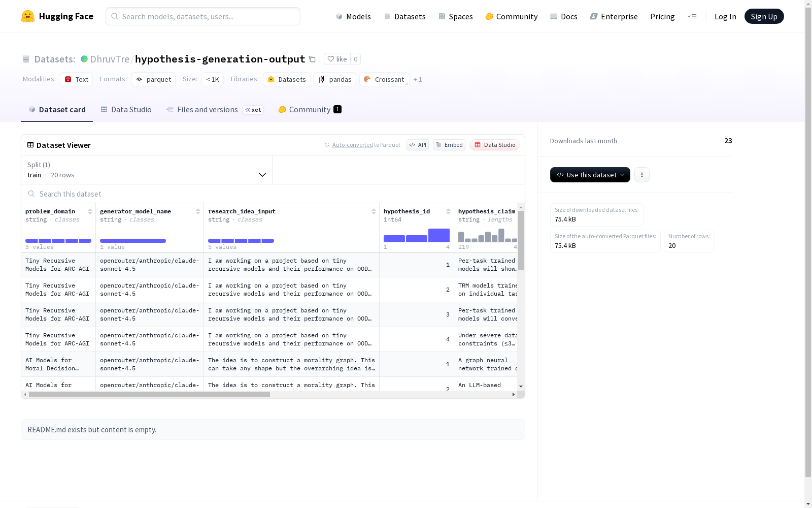Sort the generator_model_name column
Image resolution: width=812 pixels, height=508 pixels.
tap(198, 211)
